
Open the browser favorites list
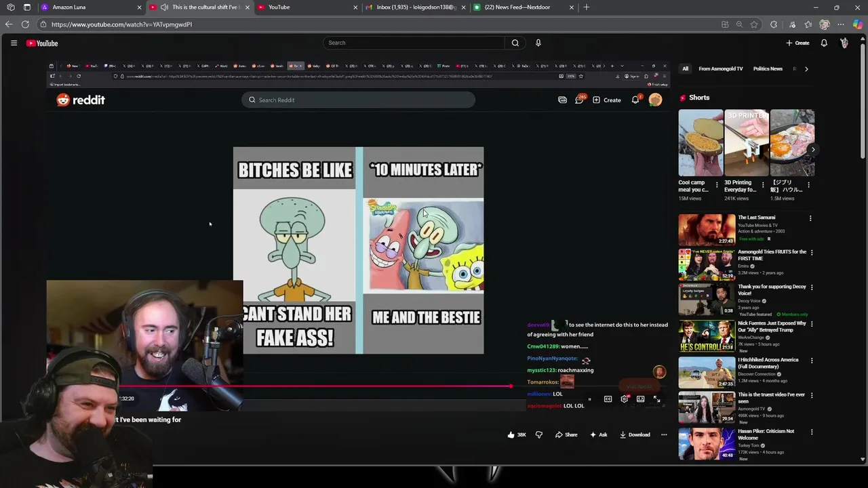click(808, 24)
